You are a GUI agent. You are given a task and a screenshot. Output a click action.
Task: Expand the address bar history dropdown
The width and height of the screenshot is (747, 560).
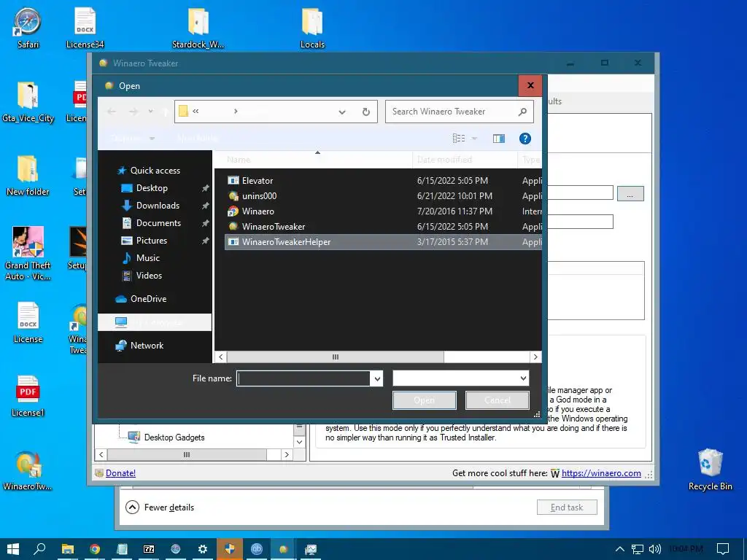tap(341, 112)
